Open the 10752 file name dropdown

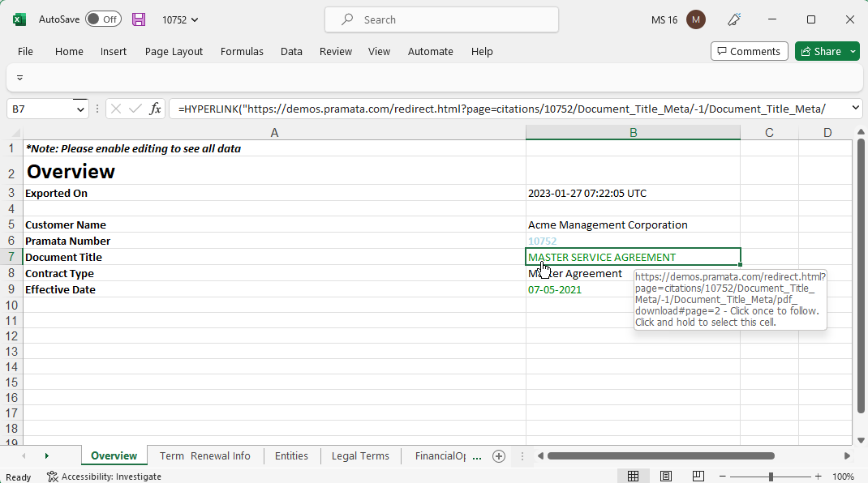pos(180,20)
